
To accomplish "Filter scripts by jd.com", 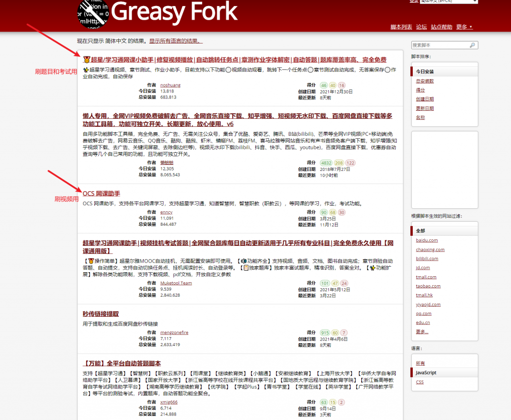I will point(423,268).
